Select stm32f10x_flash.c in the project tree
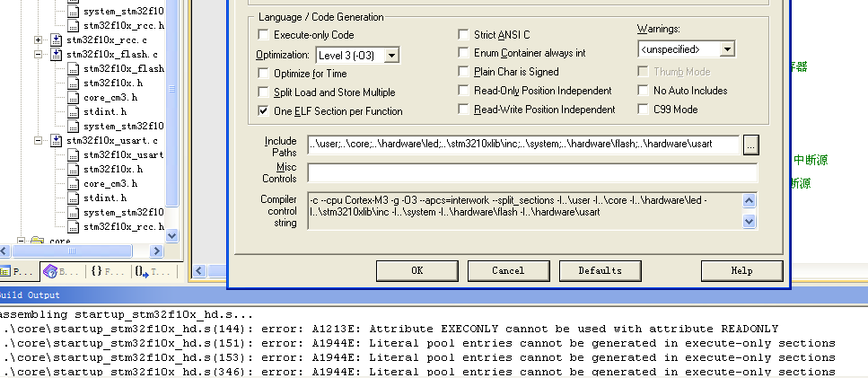The height and width of the screenshot is (378, 868). pos(112,55)
